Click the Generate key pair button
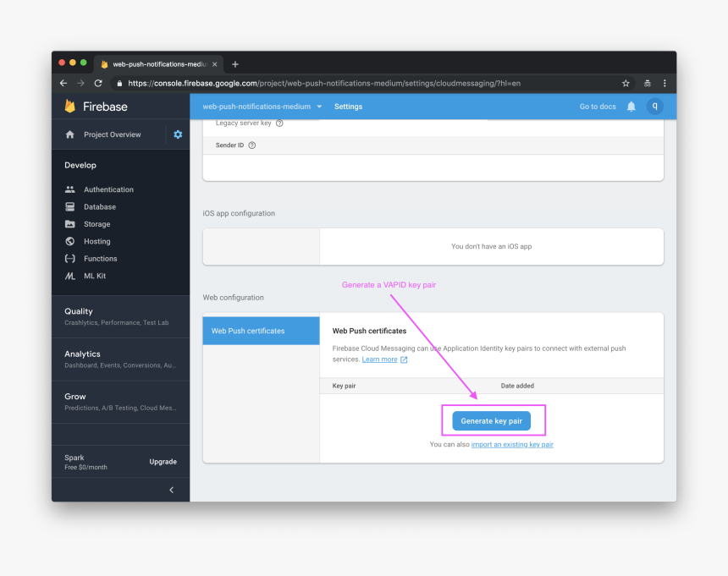This screenshot has height=576, width=728. pos(491,421)
